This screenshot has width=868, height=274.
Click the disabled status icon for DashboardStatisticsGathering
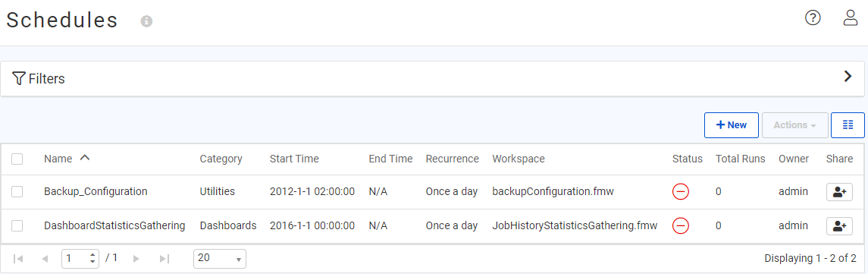point(680,225)
